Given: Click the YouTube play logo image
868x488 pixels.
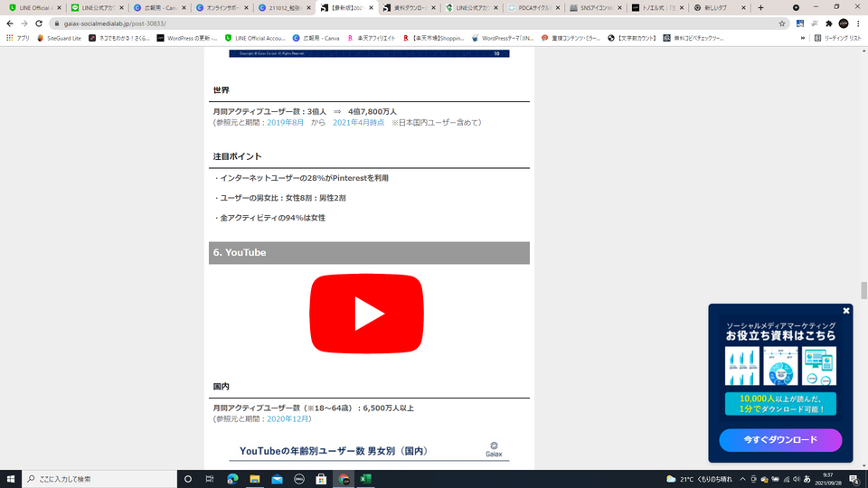Looking at the screenshot, I should coord(366,313).
